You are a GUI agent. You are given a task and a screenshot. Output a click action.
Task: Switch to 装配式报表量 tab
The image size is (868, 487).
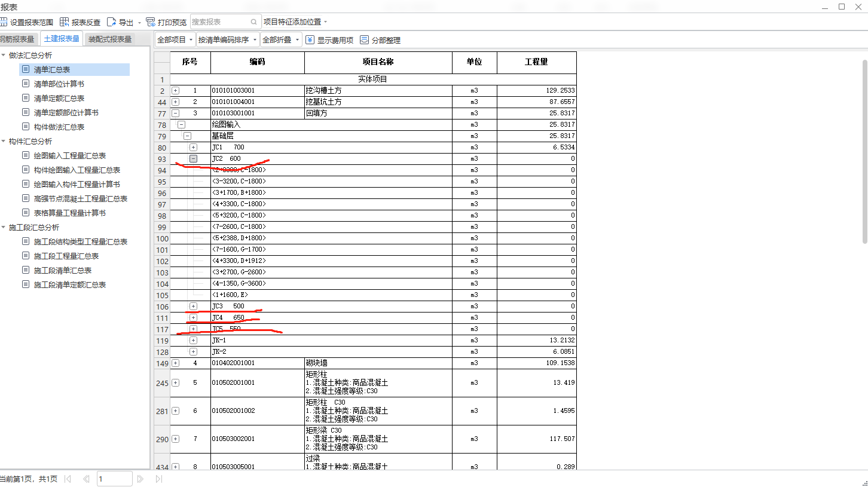click(109, 39)
